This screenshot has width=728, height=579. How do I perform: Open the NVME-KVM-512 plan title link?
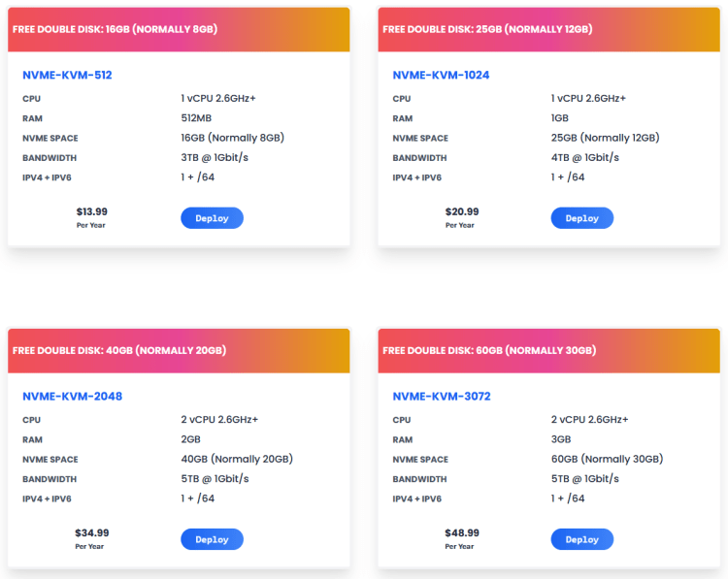(68, 75)
